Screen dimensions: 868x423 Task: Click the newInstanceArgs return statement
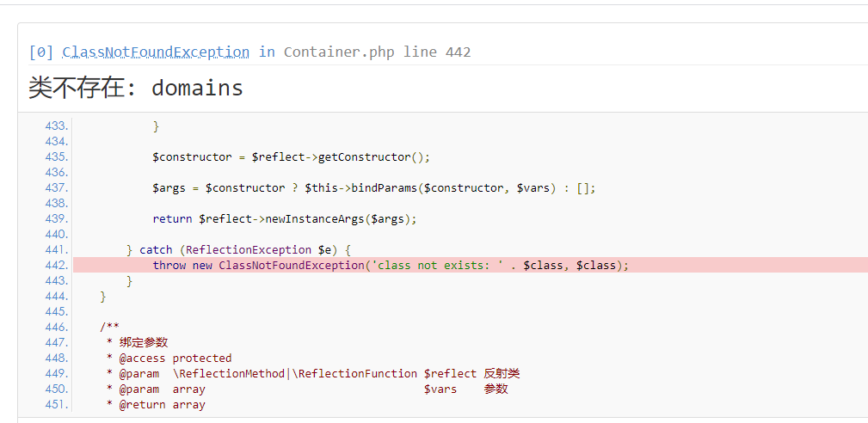pos(284,218)
